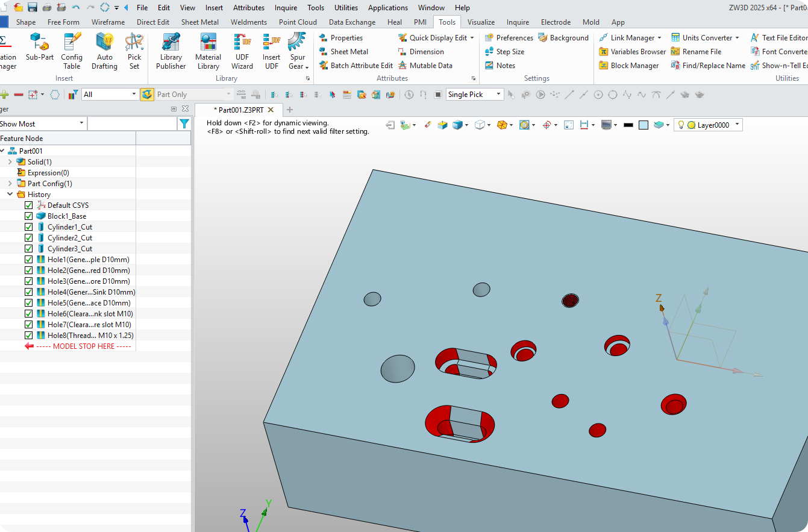
Task: Open the Units Converter dropdown arrow
Action: tap(737, 38)
